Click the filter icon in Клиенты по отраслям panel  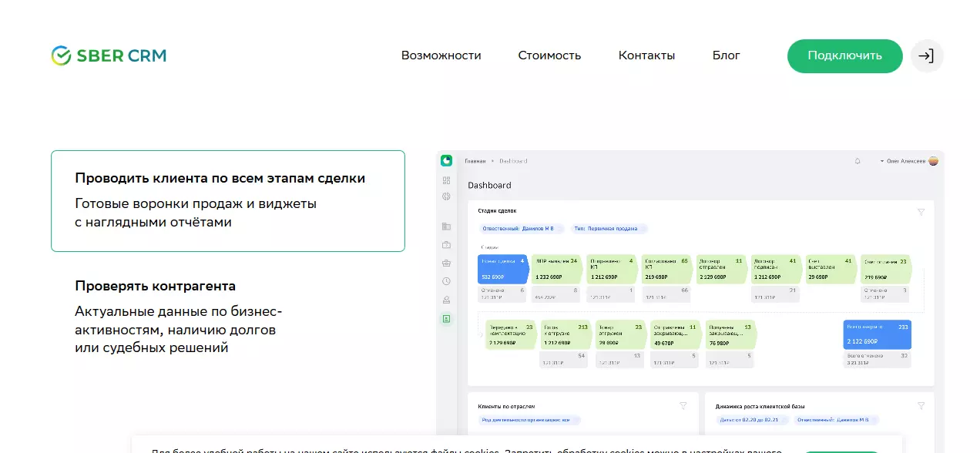(683, 405)
